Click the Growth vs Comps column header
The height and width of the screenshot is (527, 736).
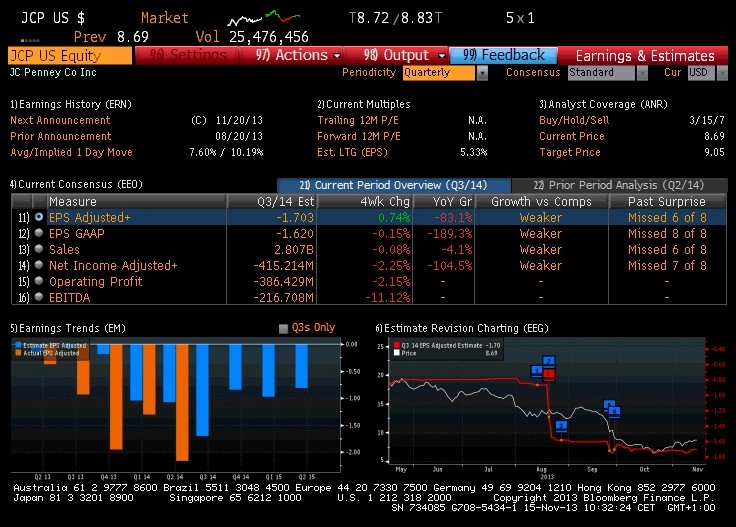(541, 201)
